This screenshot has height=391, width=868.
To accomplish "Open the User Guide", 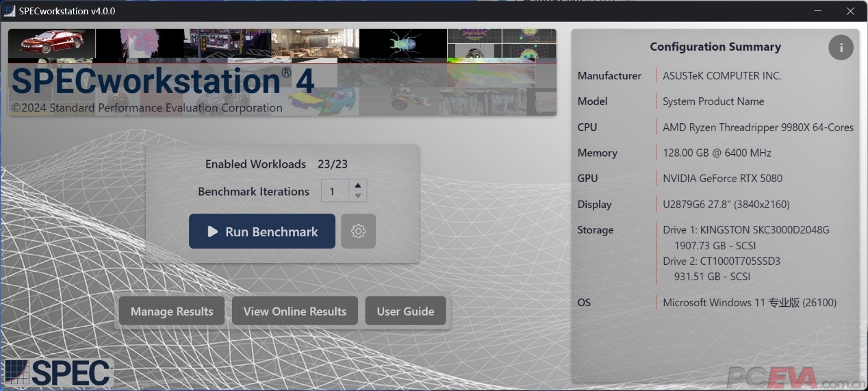I will [405, 312].
